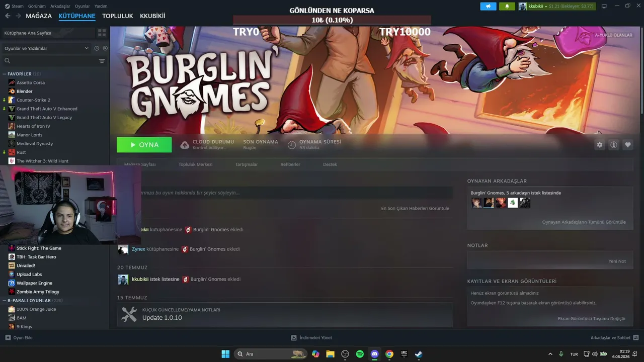Click Oynayan Arkadaşların Tümünü Görüntüle
Screen dimensions: 644x362
click(x=584, y=222)
